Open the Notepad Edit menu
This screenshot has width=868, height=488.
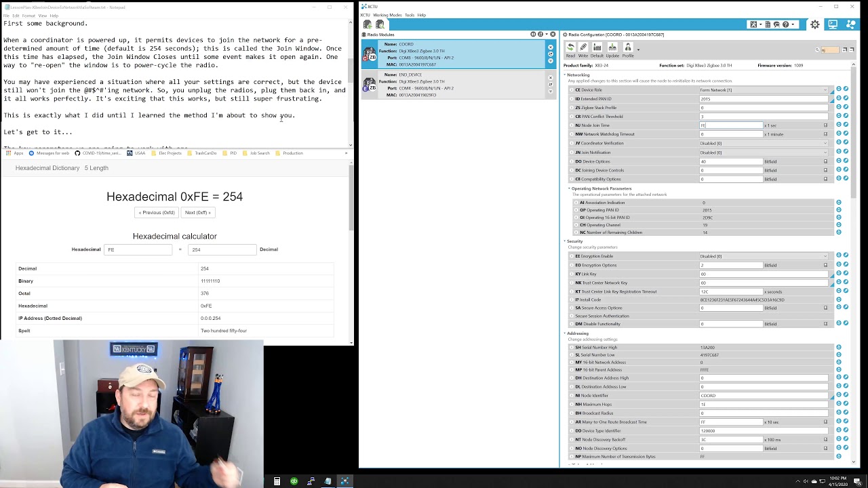pos(16,16)
